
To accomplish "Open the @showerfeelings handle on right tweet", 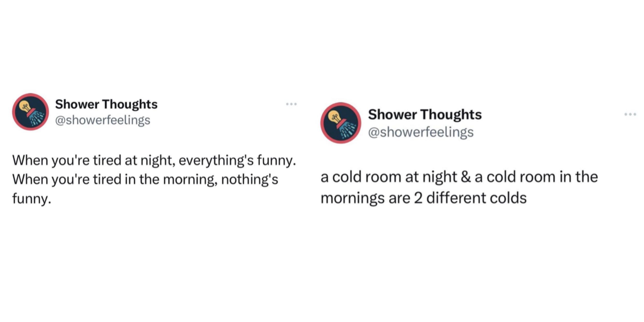I will 421,132.
